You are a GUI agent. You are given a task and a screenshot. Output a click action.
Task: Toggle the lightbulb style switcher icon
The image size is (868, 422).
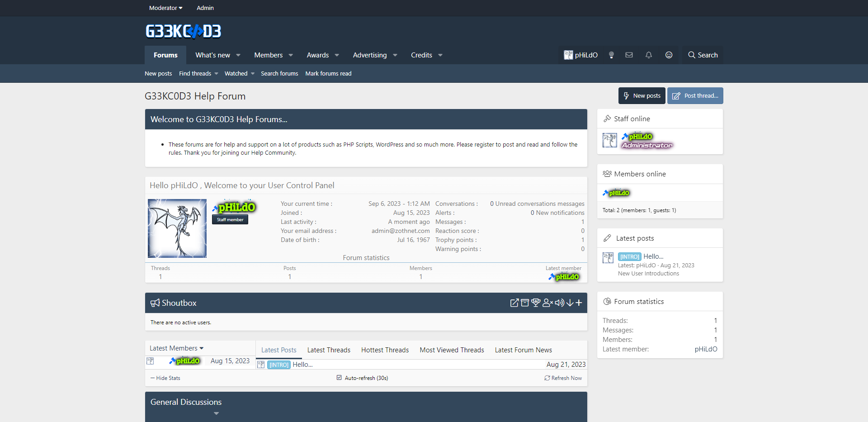click(x=611, y=55)
